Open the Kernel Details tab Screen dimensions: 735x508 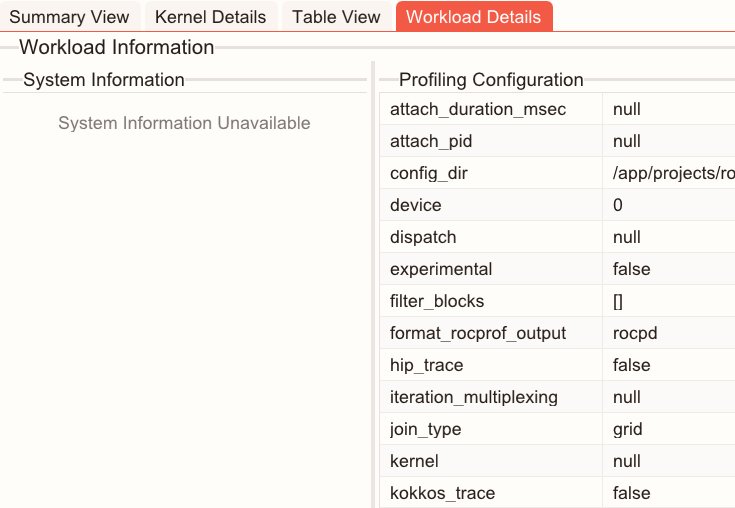pyautogui.click(x=211, y=17)
